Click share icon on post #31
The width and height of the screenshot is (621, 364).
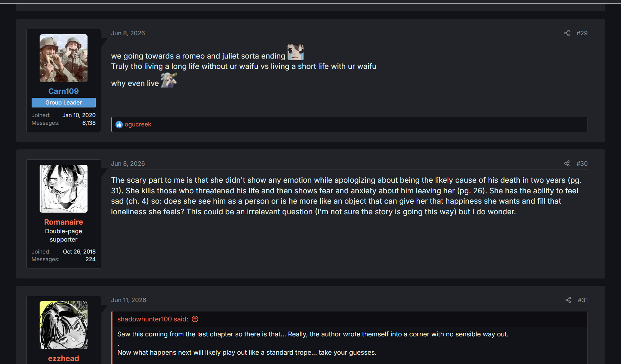(568, 300)
